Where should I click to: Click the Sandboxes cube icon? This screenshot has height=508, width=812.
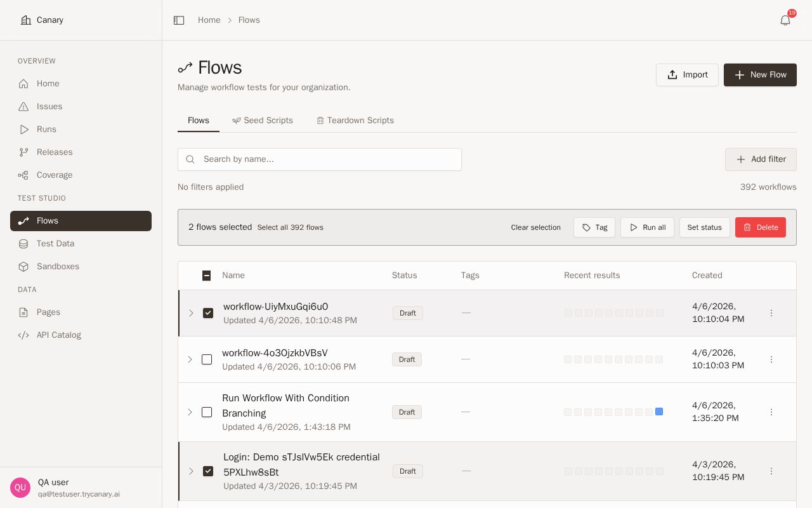23,267
